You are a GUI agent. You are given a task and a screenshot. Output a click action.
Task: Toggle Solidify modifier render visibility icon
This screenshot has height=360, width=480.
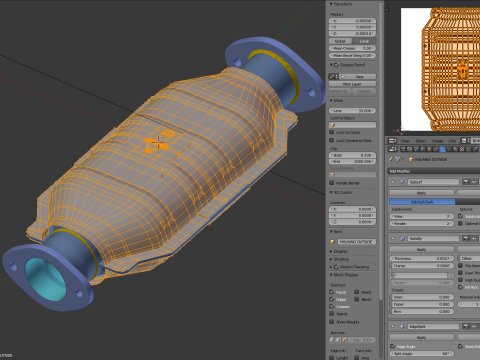[466, 238]
